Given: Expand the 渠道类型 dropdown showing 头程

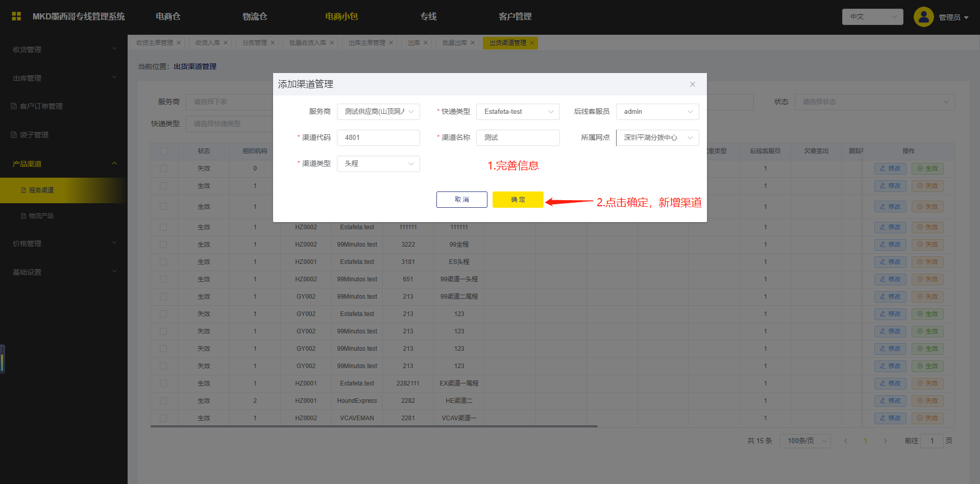Looking at the screenshot, I should [378, 164].
